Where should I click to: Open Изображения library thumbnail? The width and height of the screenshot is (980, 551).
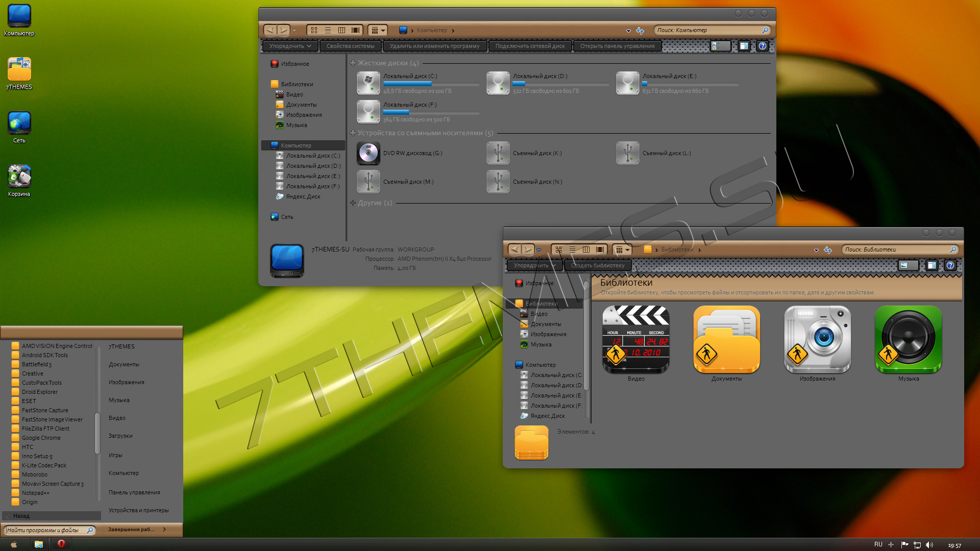(818, 339)
